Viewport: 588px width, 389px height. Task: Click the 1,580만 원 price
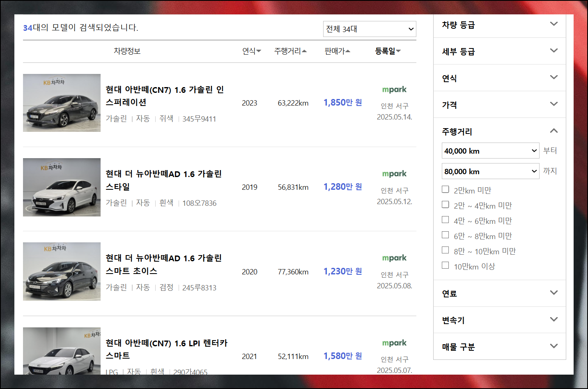(x=343, y=356)
